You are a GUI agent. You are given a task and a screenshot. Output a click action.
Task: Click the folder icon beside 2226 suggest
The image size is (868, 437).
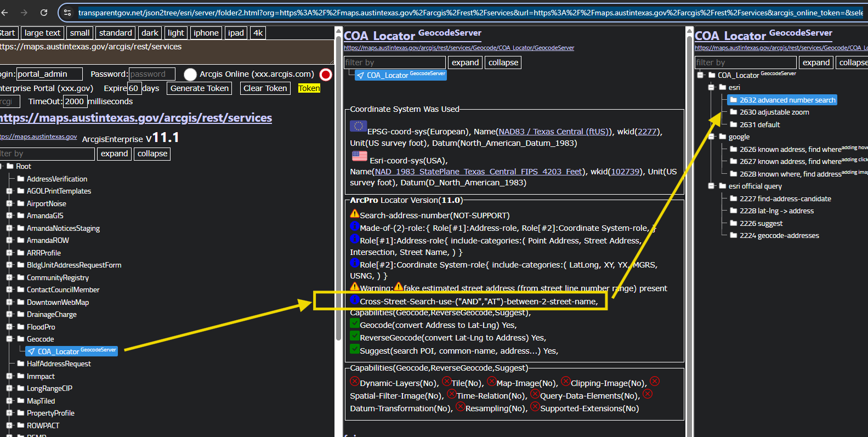(734, 223)
